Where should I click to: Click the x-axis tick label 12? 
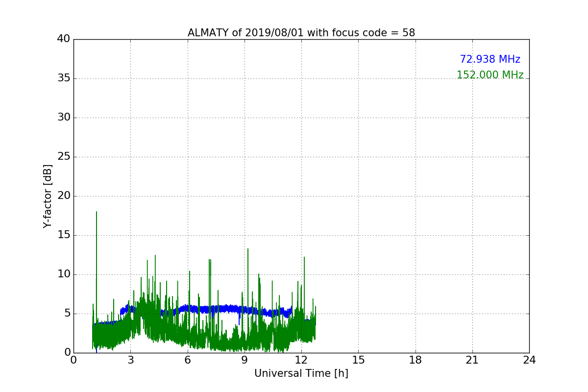[301, 360]
